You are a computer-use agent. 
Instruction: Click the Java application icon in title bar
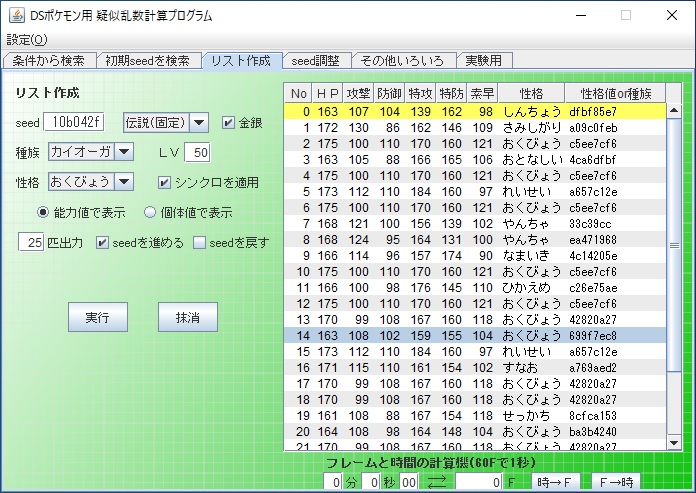pyautogui.click(x=17, y=15)
